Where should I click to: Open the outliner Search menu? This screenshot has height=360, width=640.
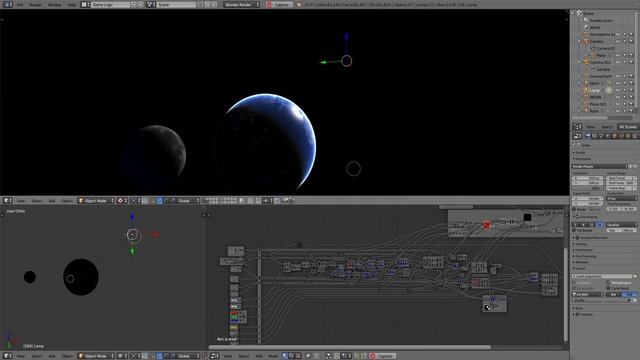(607, 127)
